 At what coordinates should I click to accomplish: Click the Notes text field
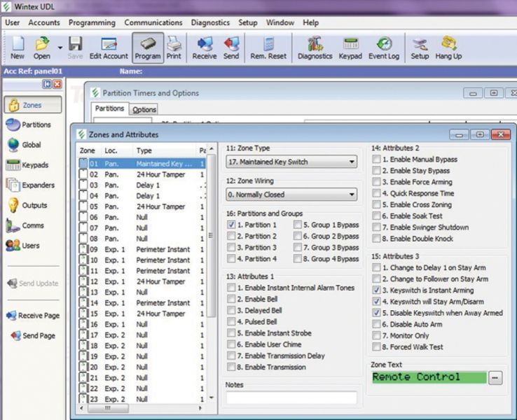pos(291,398)
